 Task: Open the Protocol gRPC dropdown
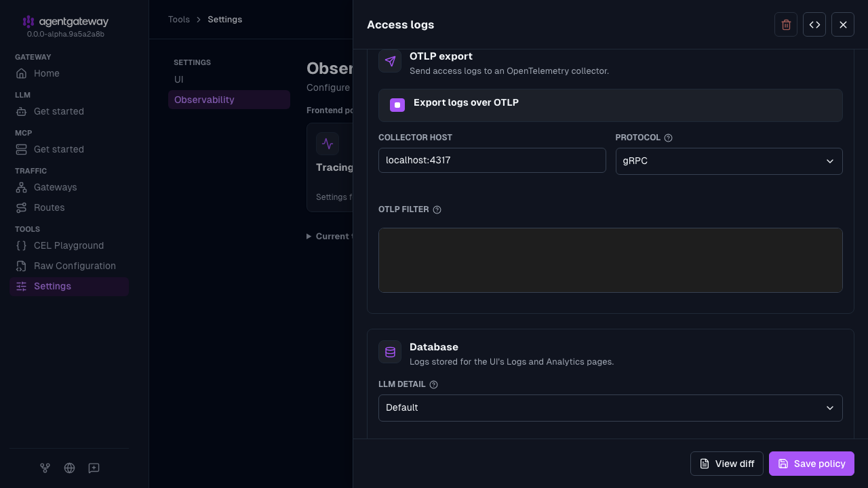click(729, 161)
